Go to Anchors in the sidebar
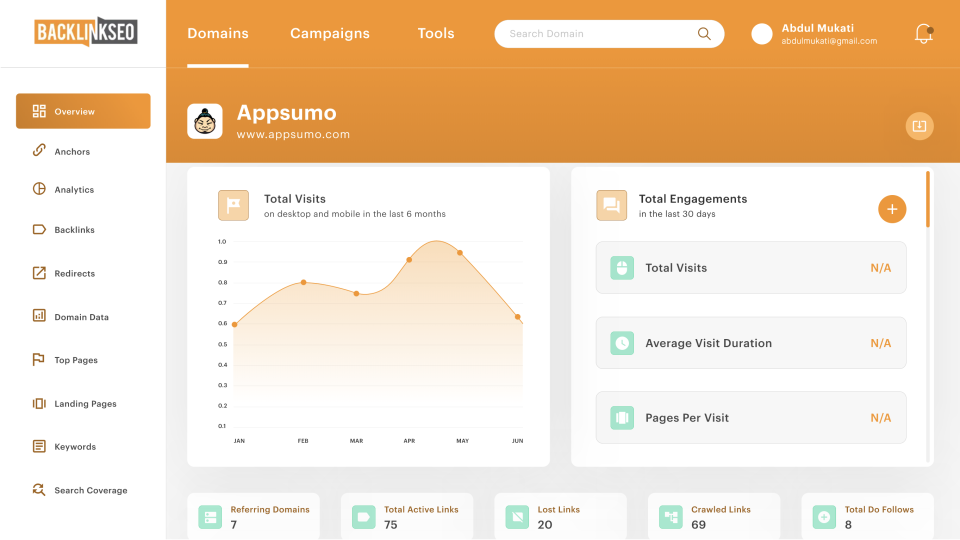The height and width of the screenshot is (540, 960). tap(72, 151)
